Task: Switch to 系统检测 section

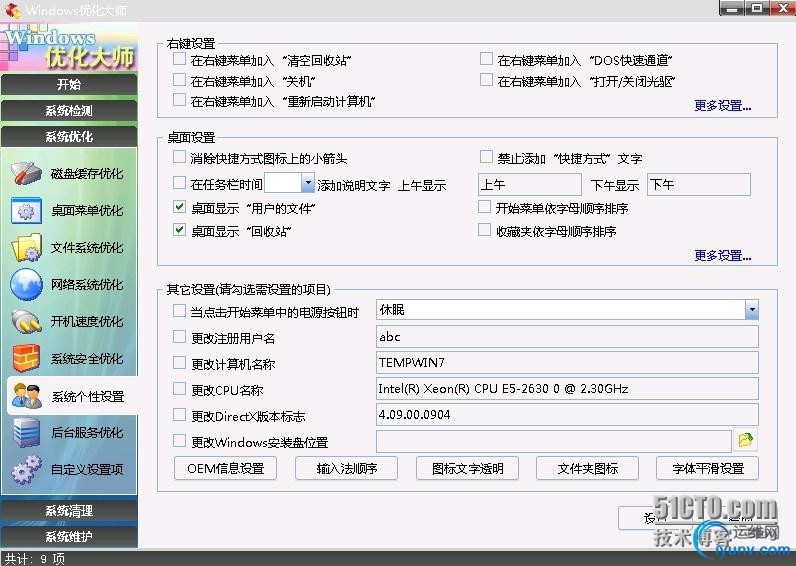Action: point(69,111)
